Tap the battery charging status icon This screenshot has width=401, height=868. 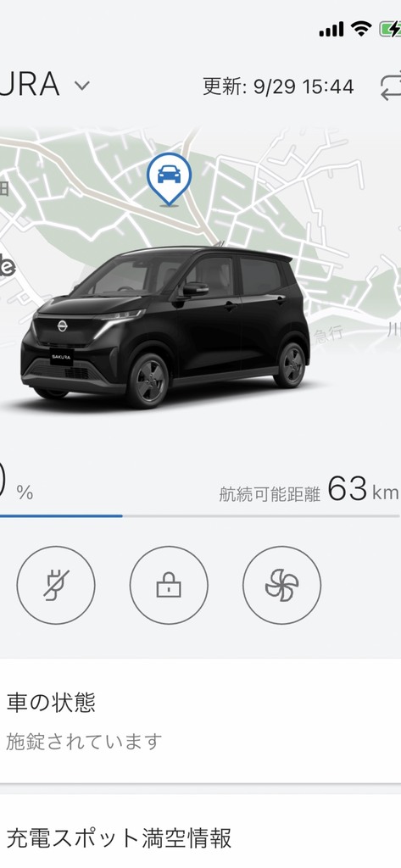click(391, 29)
